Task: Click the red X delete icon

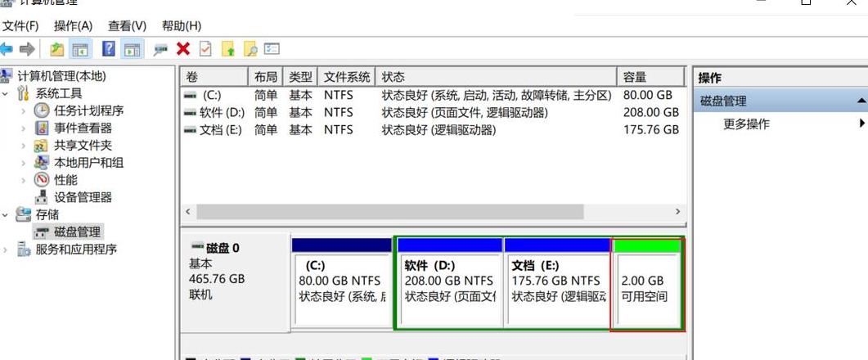Action: point(183,49)
